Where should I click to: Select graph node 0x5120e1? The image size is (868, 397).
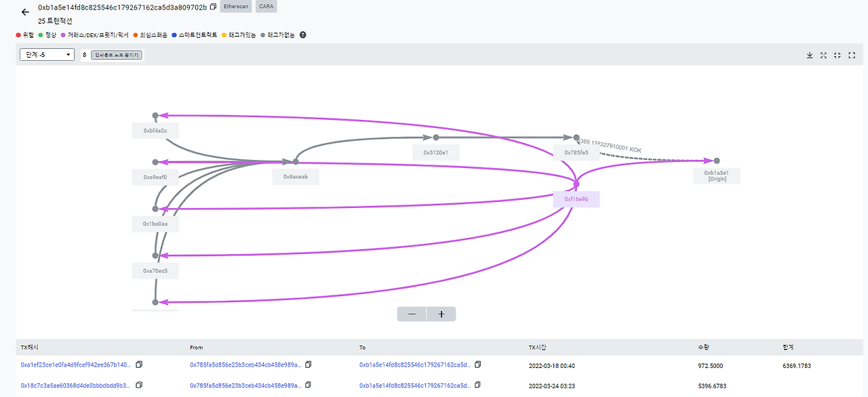tap(436, 152)
